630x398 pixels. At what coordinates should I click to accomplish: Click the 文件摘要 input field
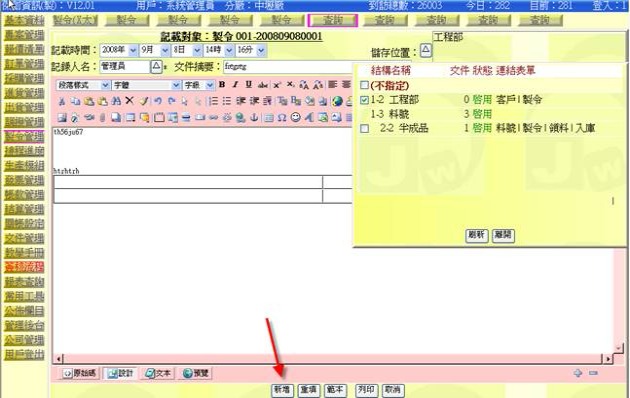[288, 67]
